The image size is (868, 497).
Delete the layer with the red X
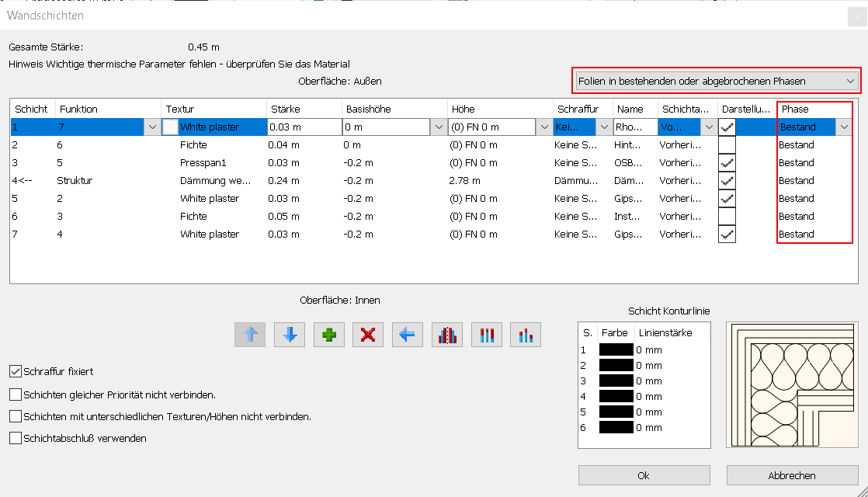(368, 335)
